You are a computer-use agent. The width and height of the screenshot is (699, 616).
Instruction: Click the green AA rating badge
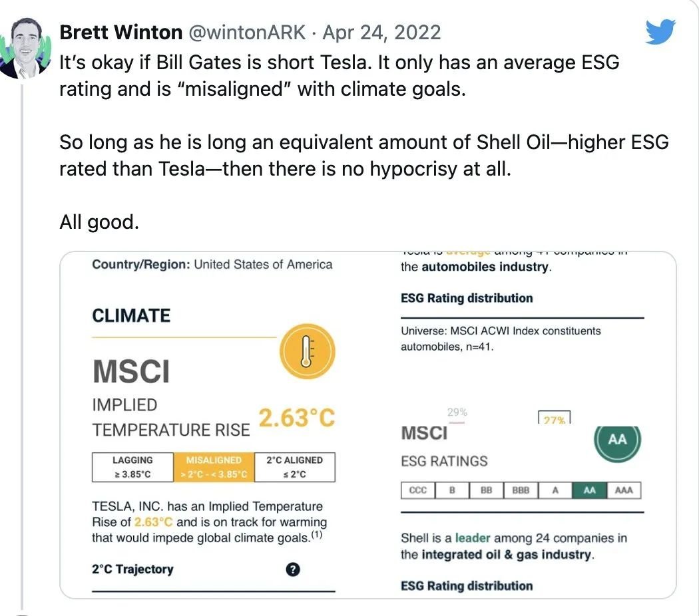pyautogui.click(x=617, y=440)
